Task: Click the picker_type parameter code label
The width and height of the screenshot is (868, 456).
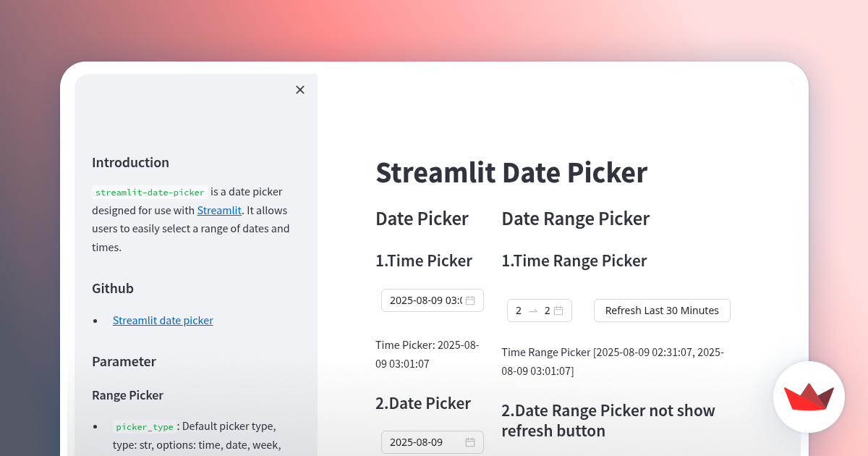Action: point(145,426)
